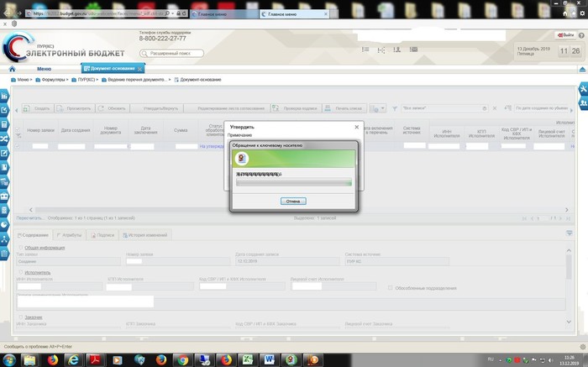Click the Просмотреть toolbar button

click(75, 108)
